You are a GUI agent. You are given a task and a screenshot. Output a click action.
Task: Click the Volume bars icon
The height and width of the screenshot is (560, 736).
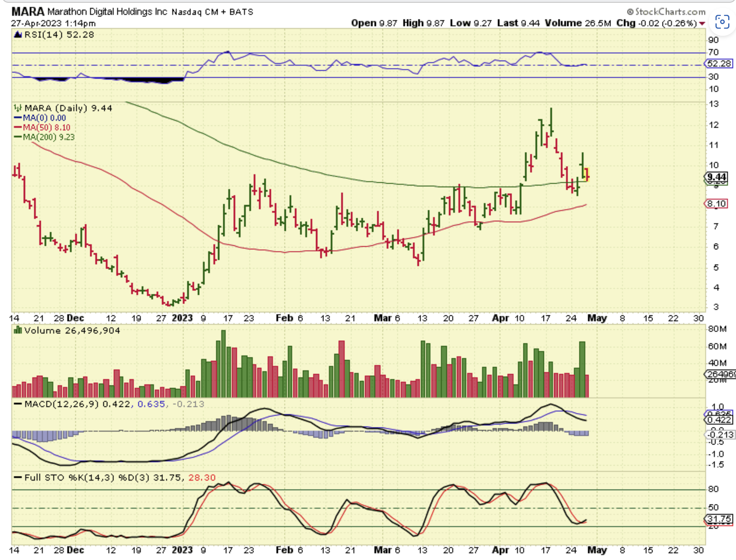[x=18, y=330]
